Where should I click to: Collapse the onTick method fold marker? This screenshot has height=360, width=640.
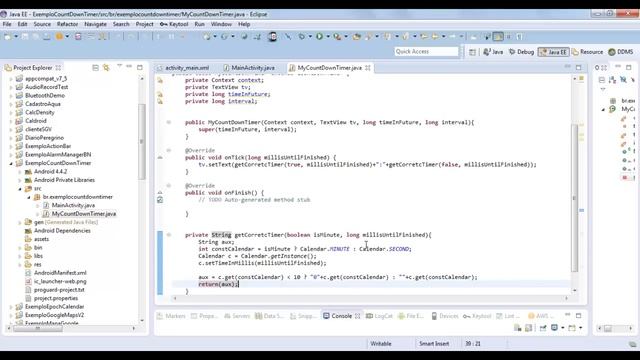pos(169,151)
